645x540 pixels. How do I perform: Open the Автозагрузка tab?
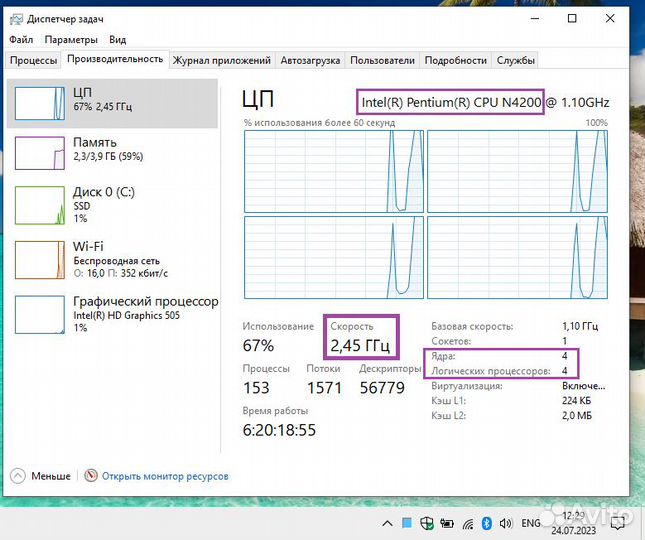click(310, 60)
